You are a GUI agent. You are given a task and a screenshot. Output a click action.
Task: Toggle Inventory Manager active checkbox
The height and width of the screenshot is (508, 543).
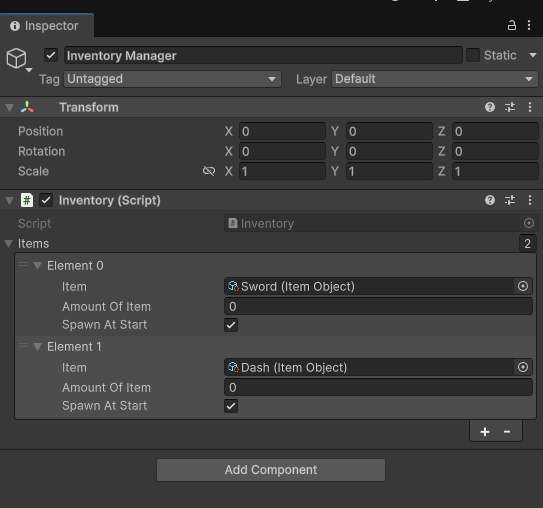tap(51, 55)
